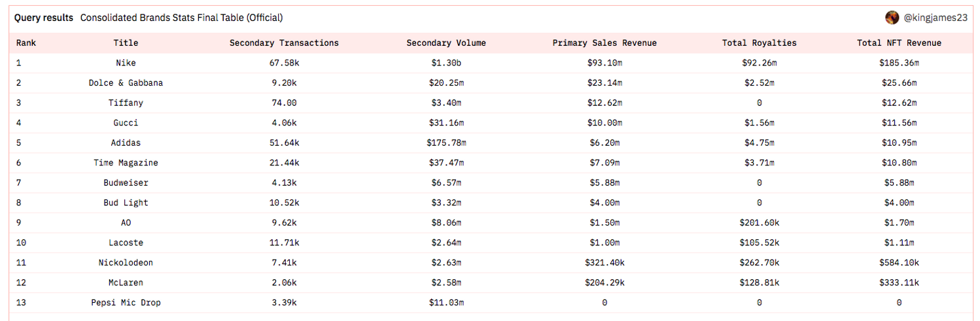Click the Time Magazine title cell
Screen dimensions: 980x321
126,163
